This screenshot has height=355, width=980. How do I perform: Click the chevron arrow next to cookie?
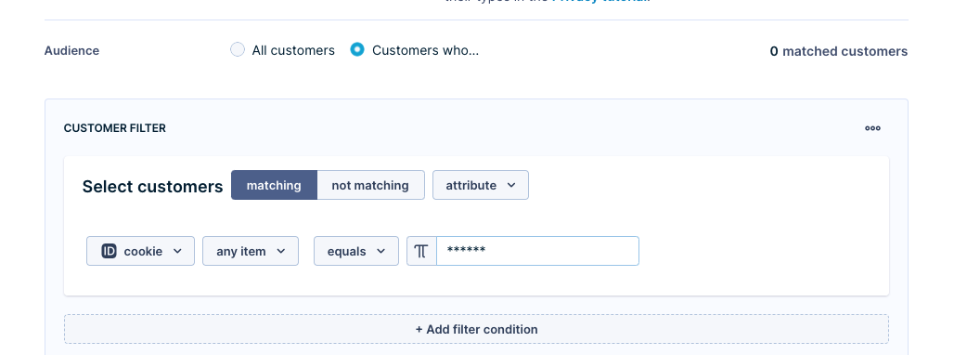click(177, 251)
